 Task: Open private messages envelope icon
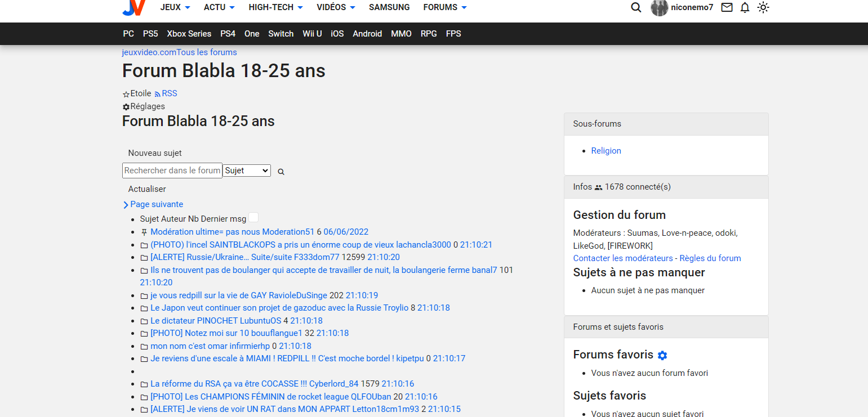click(727, 7)
